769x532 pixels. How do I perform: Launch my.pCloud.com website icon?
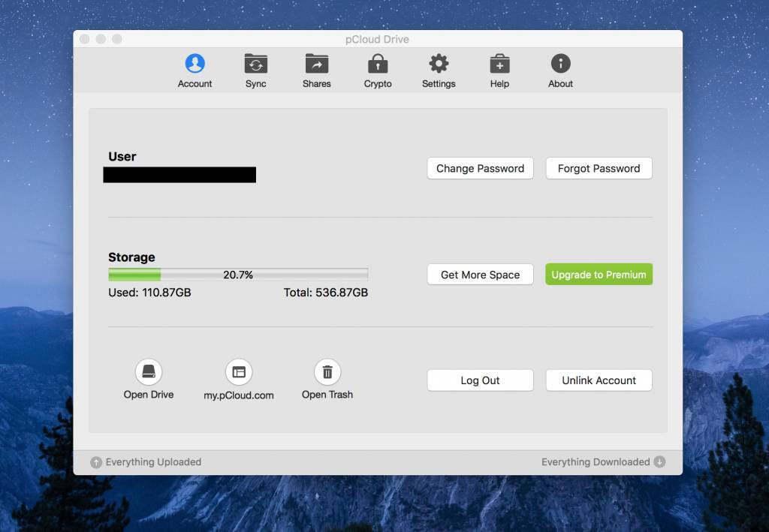(239, 372)
